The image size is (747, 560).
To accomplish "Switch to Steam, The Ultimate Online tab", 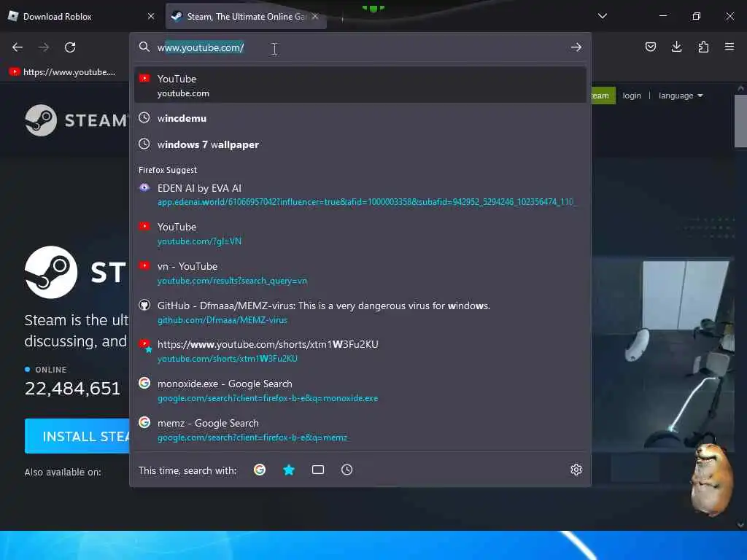I will [247, 16].
